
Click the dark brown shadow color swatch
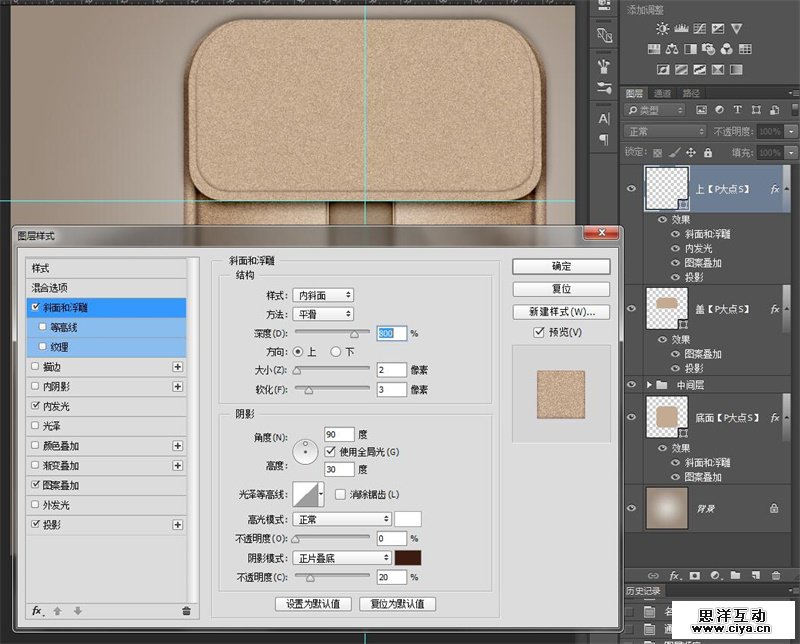(x=407, y=557)
